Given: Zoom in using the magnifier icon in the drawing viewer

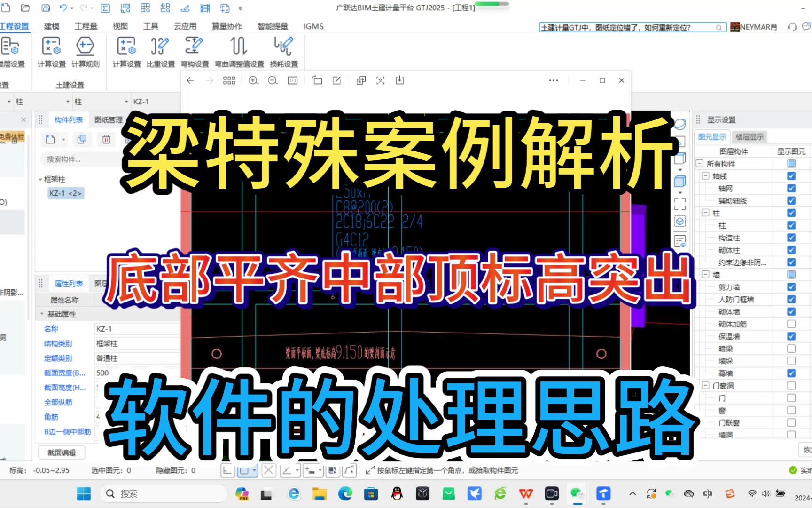Looking at the screenshot, I should [x=254, y=80].
